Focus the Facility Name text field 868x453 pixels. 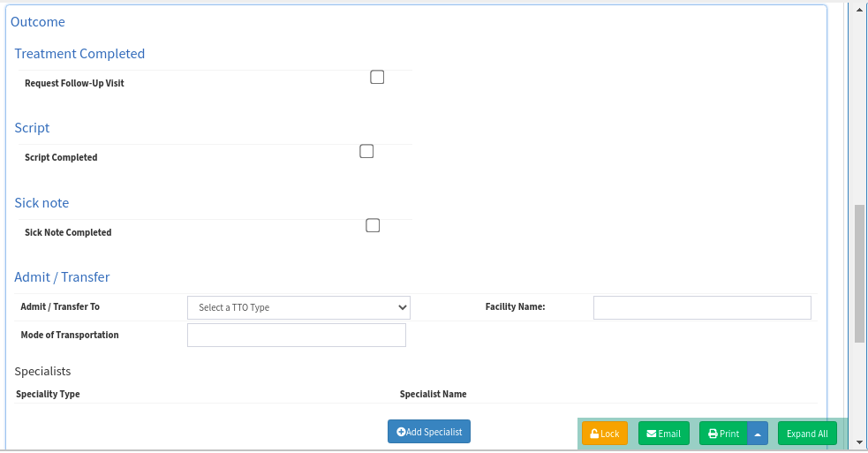point(702,307)
